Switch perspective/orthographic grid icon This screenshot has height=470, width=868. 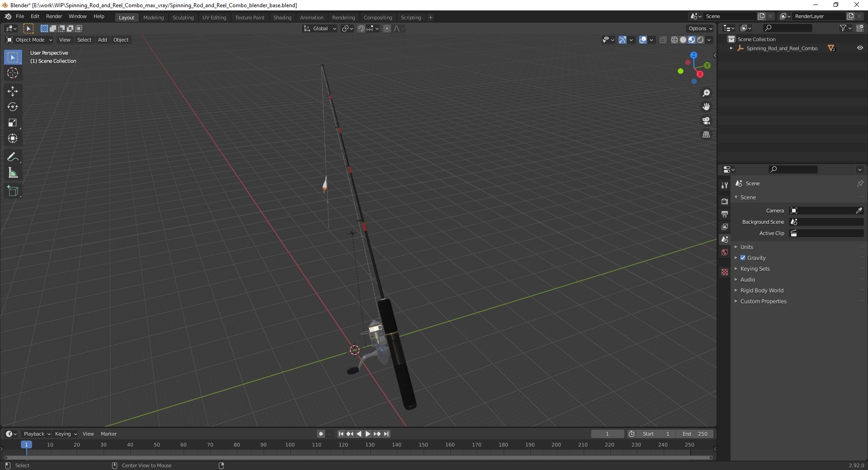pos(706,135)
